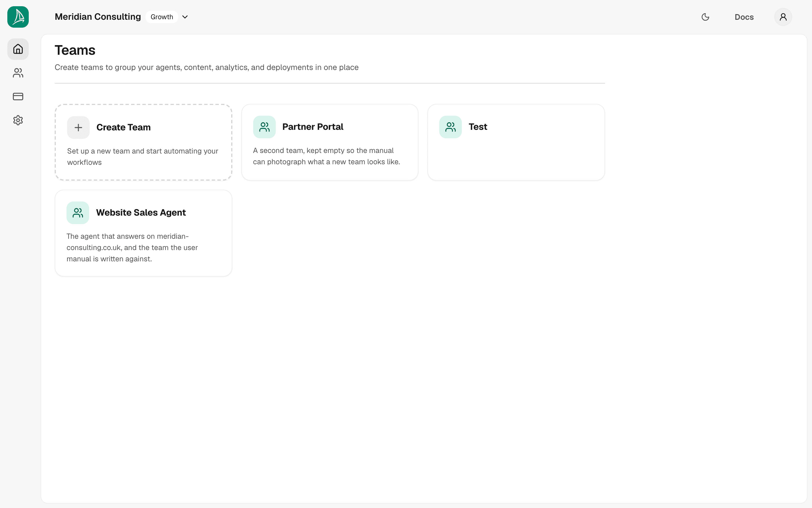Image resolution: width=812 pixels, height=508 pixels.
Task: Open the Home sidebar icon
Action: pos(18,49)
